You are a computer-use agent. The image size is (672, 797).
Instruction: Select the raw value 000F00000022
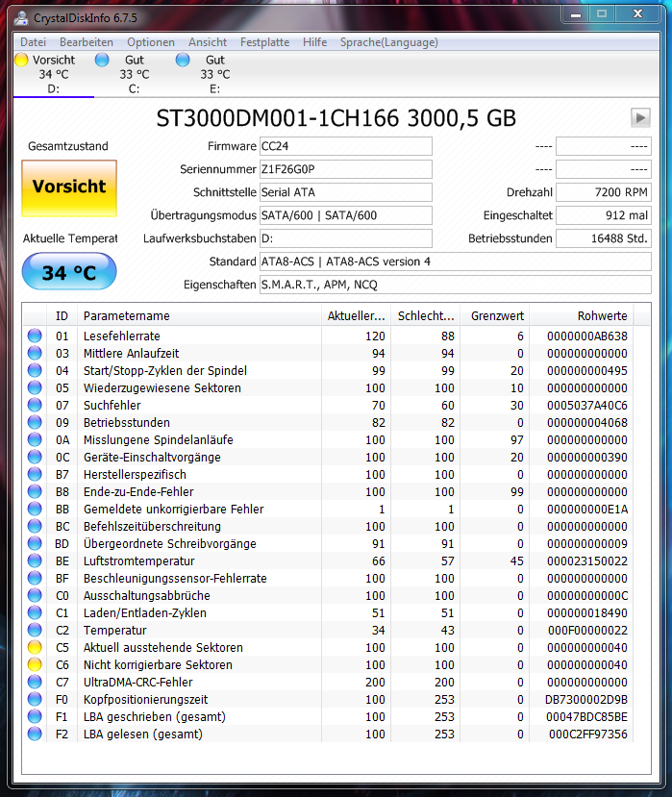587,630
